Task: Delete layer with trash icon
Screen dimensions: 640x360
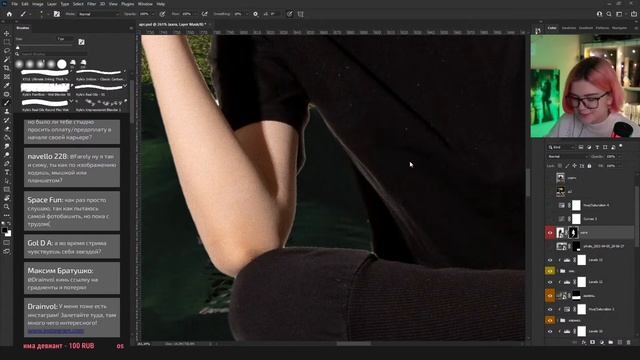Action: point(629,342)
